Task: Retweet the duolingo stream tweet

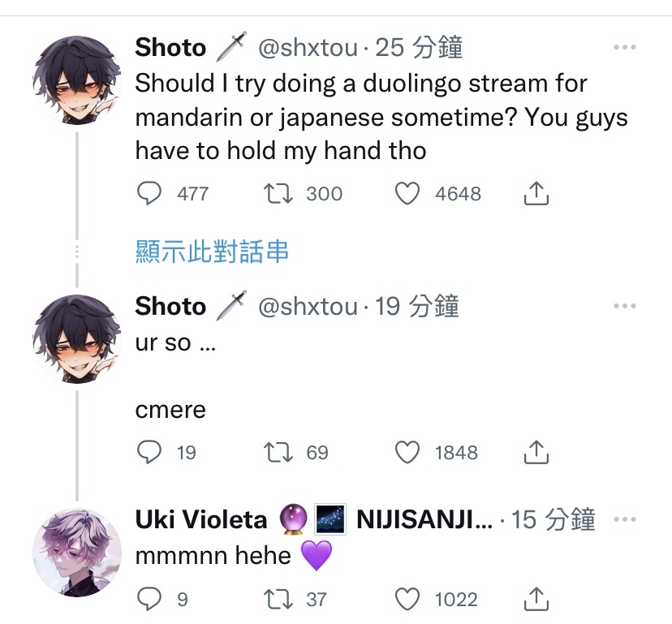Action: point(278,193)
